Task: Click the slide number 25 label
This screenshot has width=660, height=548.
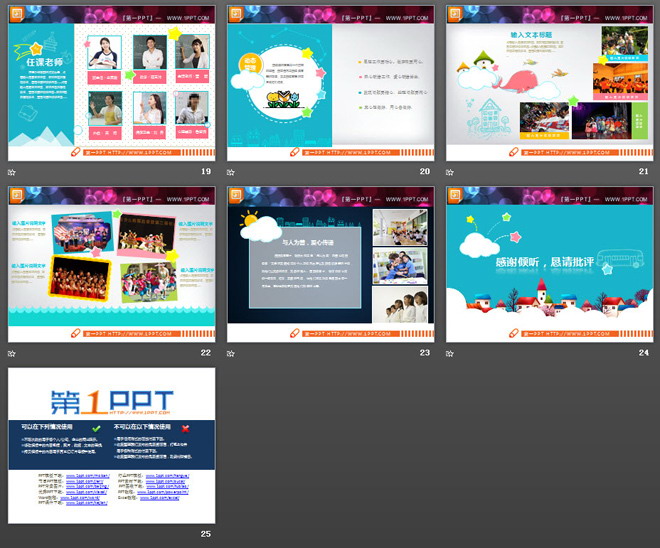Action: 205,534
